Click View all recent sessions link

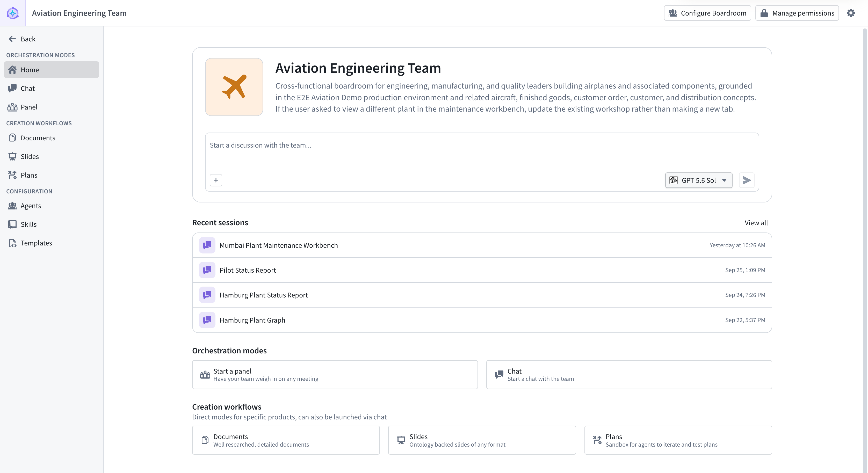pos(756,223)
